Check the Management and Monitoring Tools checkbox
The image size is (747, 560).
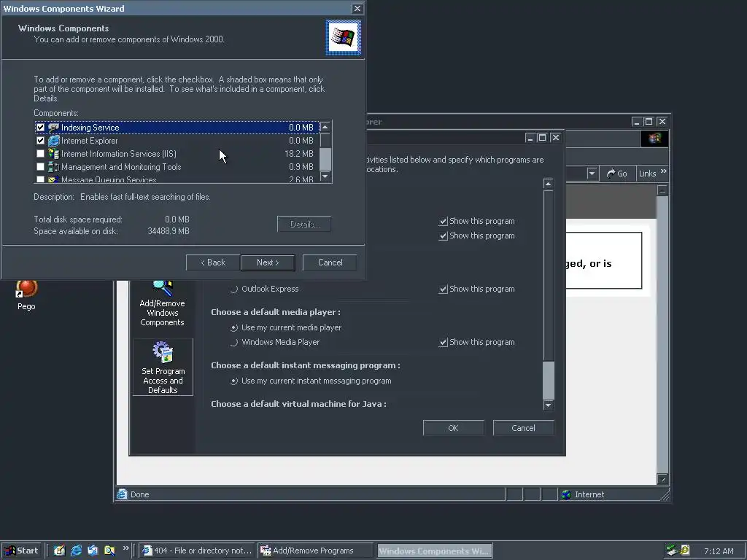coord(41,167)
